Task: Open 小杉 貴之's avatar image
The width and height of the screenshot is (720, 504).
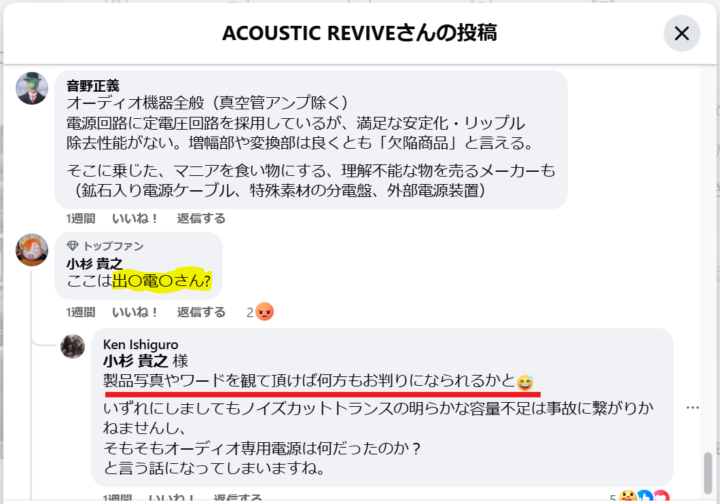Action: [32, 250]
